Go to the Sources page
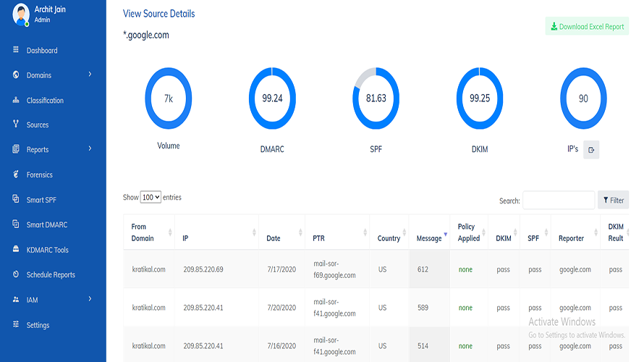The height and width of the screenshot is (362, 644). tap(38, 125)
